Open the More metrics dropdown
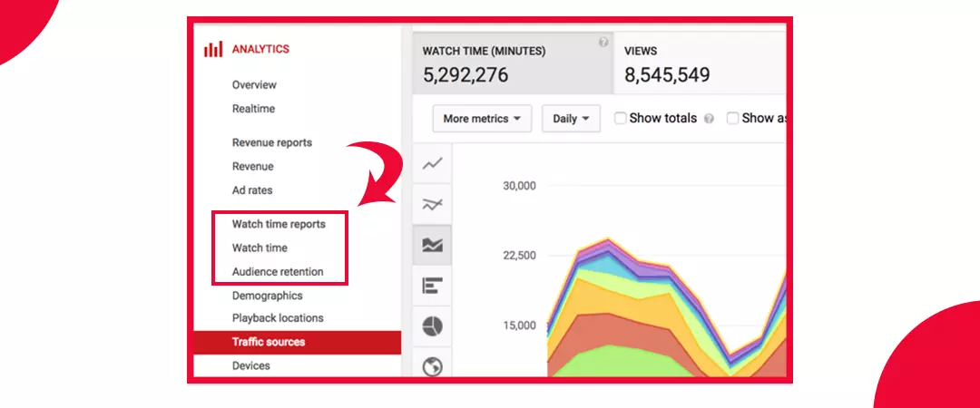 pos(482,119)
